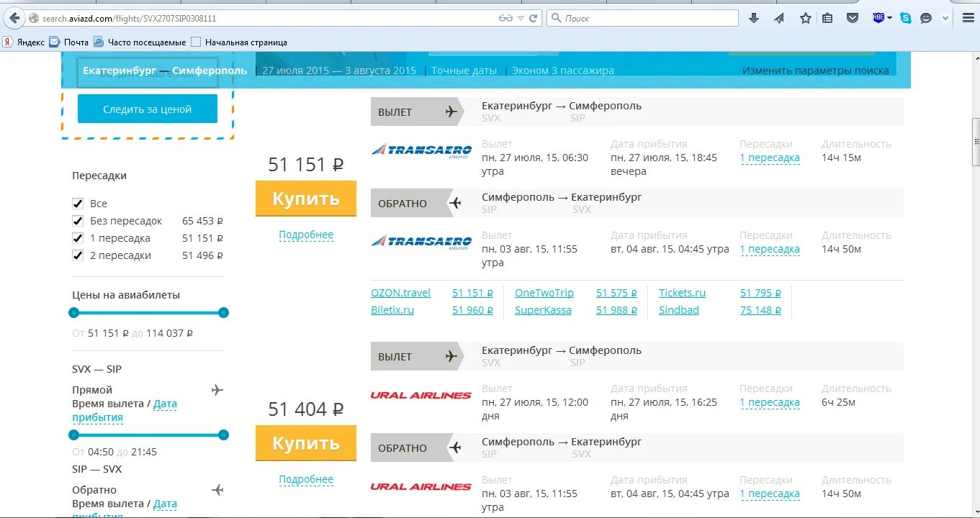Viewport: 980px width, 518px height.
Task: Click the 75 148 ₽ Sindbad price
Action: coord(760,310)
